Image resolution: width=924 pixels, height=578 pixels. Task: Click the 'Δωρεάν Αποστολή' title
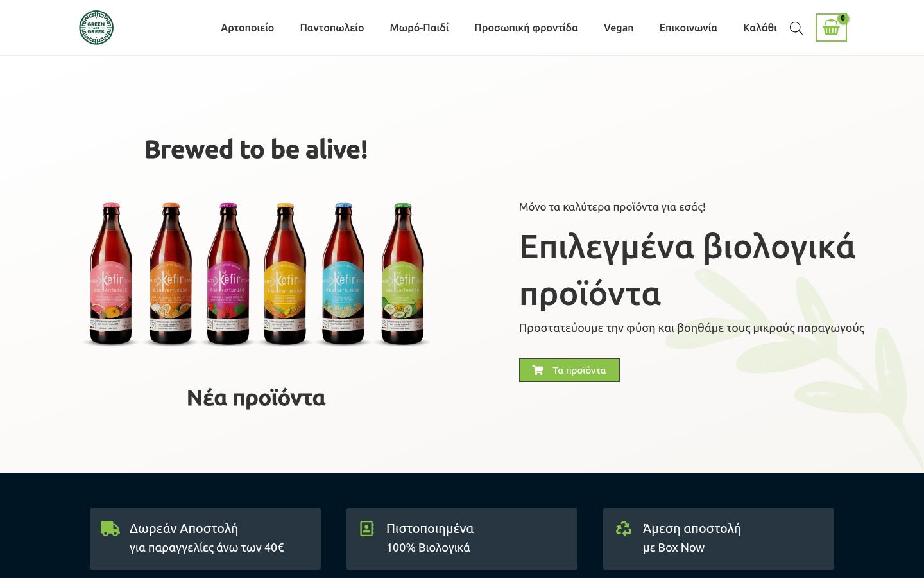pos(184,529)
